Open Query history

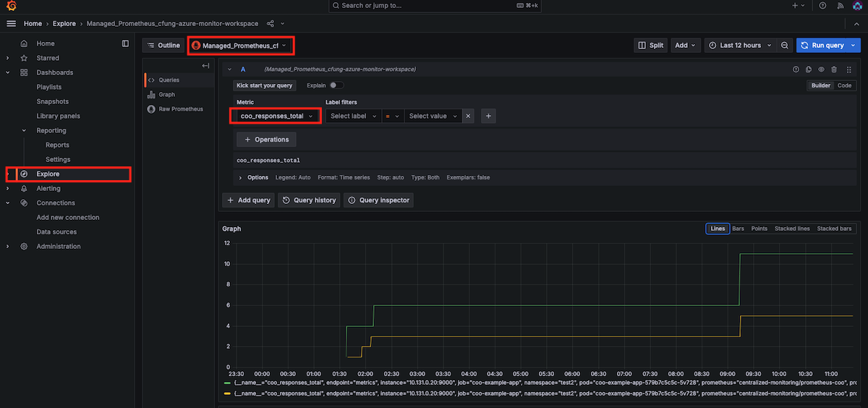[x=309, y=200]
